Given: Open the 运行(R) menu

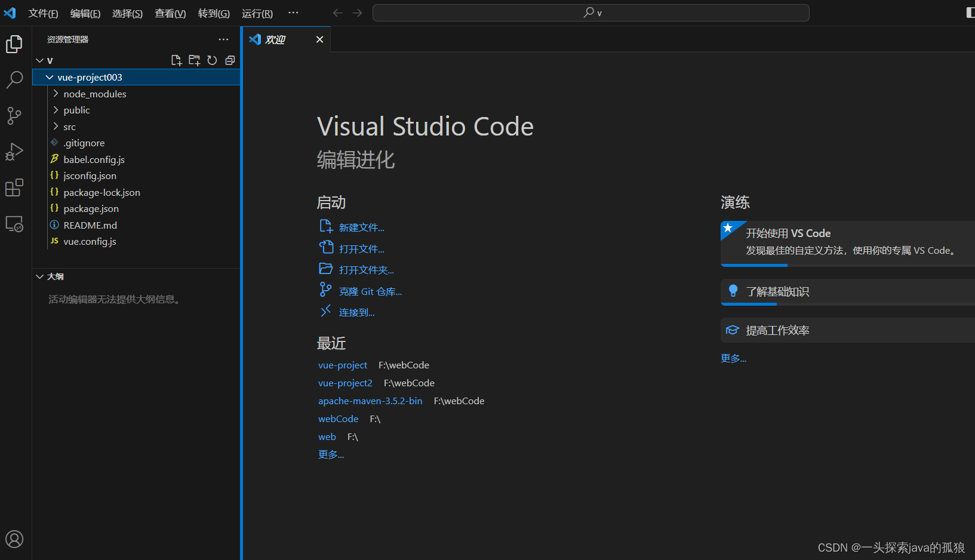Looking at the screenshot, I should click(x=257, y=13).
